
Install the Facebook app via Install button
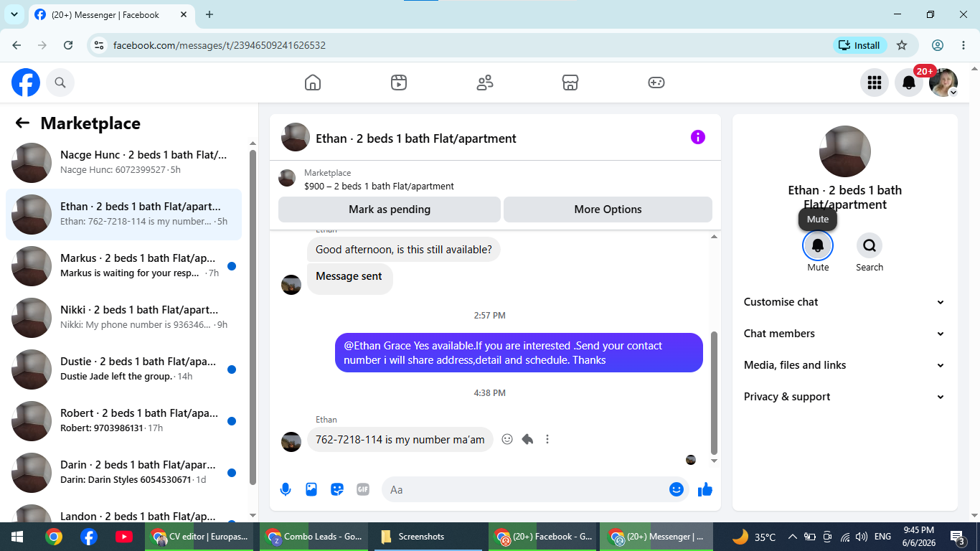860,45
